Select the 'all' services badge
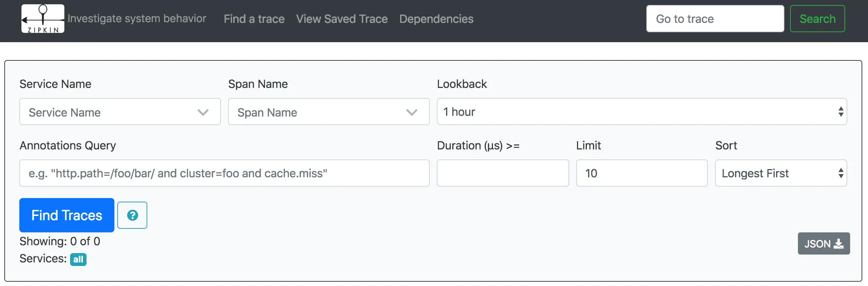Image resolution: width=868 pixels, height=286 pixels. (x=78, y=259)
